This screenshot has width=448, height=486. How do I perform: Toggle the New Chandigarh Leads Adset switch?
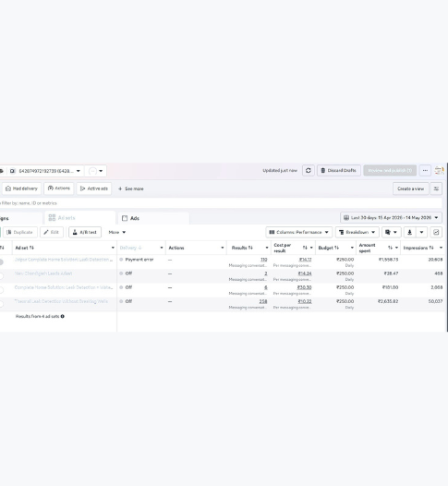(1, 276)
